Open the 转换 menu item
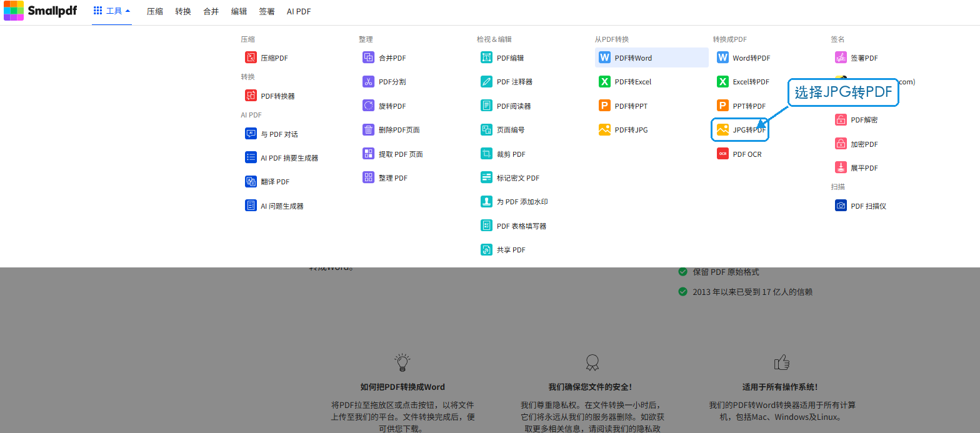980x433 pixels. (x=183, y=11)
